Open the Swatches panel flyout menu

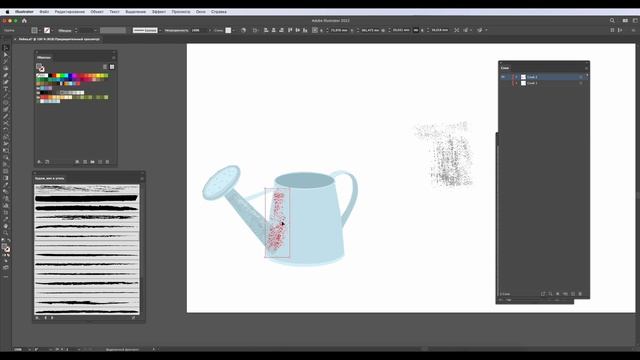pyautogui.click(x=113, y=57)
